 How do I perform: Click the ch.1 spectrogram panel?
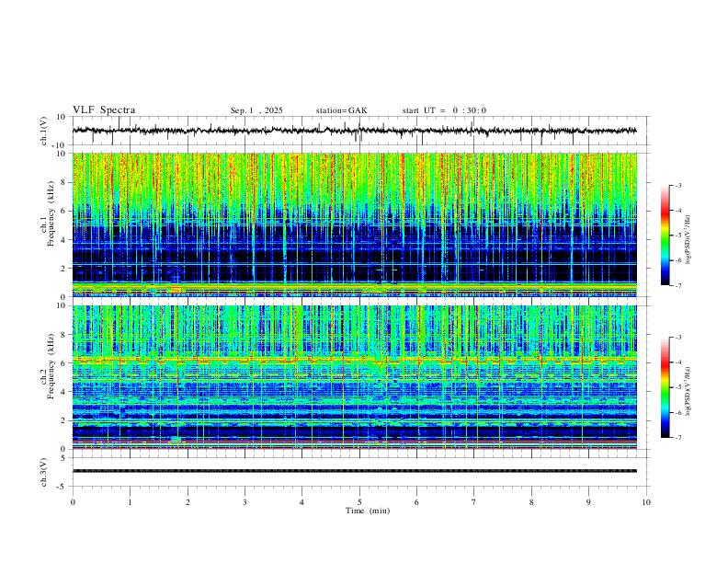click(x=355, y=224)
